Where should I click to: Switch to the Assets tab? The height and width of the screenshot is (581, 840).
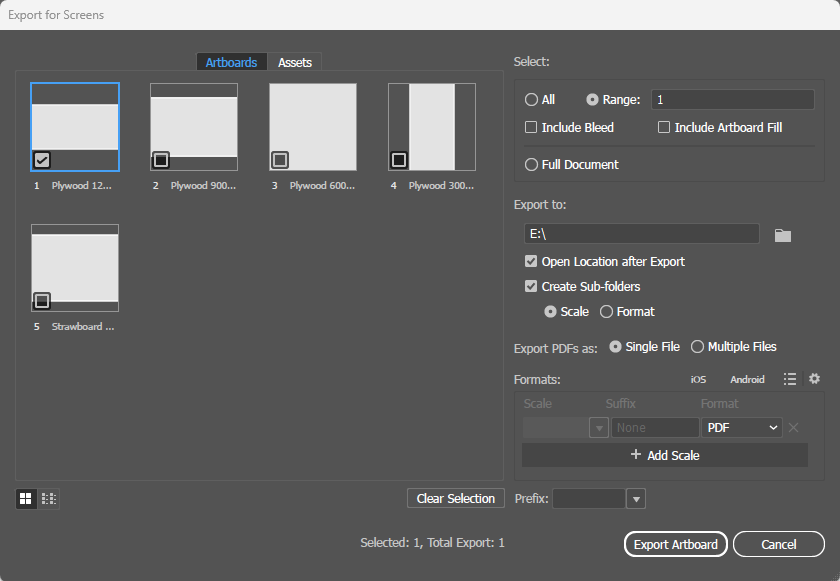coord(295,62)
